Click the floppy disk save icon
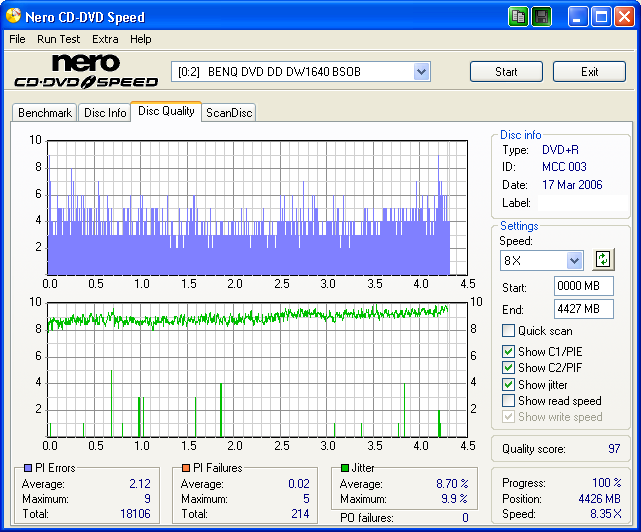Viewport: 641px width, 532px height. tap(541, 17)
